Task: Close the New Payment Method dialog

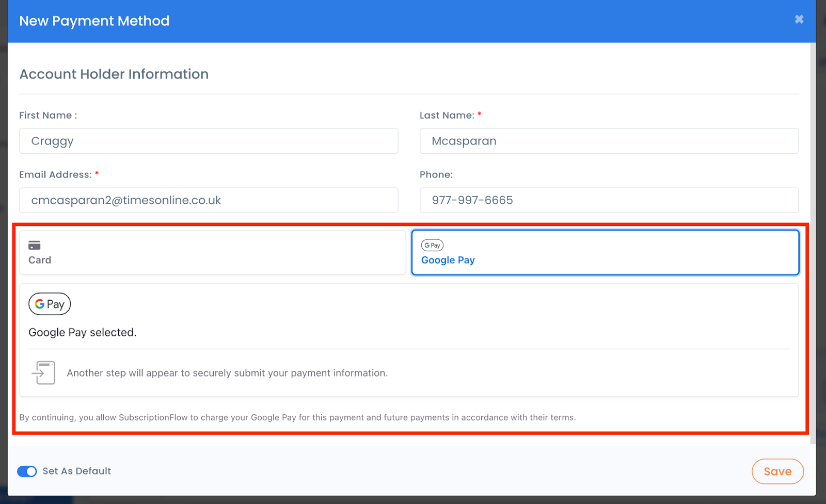Action: pyautogui.click(x=799, y=20)
